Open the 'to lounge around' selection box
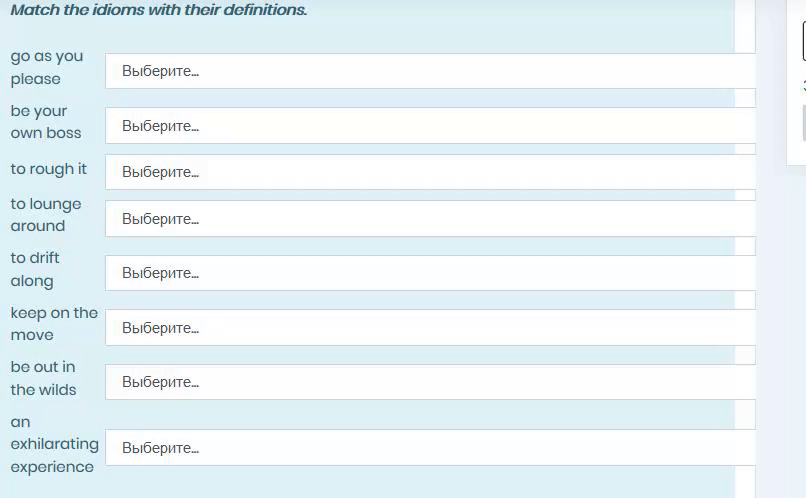The height and width of the screenshot is (498, 806). coord(430,219)
